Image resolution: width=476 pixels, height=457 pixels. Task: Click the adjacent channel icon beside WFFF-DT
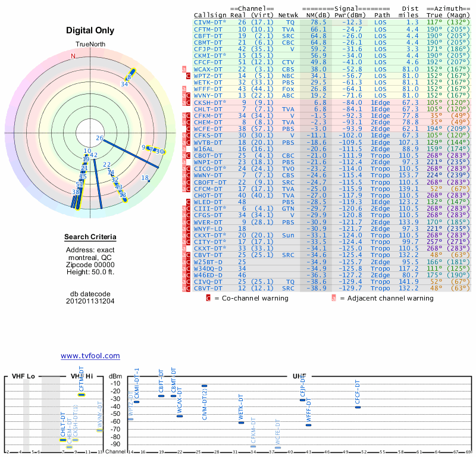click(184, 89)
